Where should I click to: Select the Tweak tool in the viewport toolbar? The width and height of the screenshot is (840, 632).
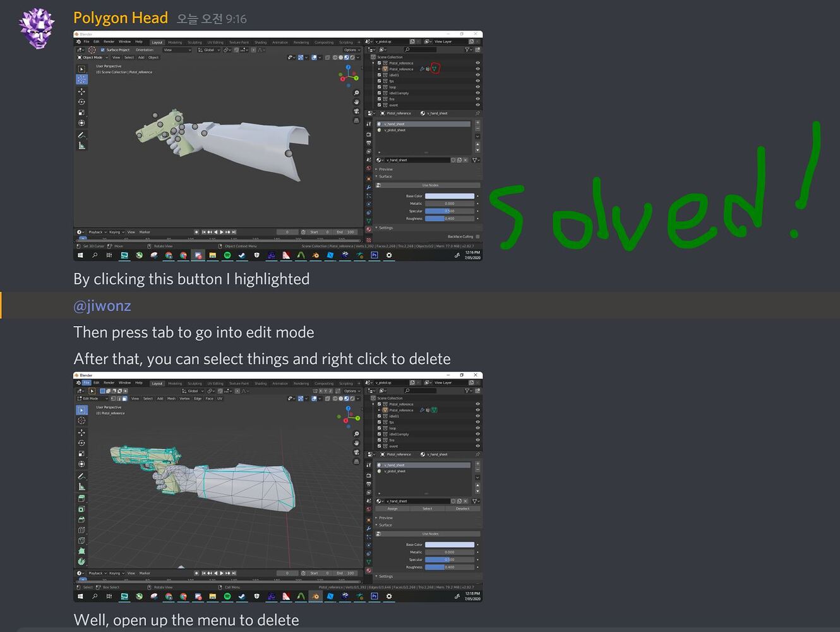(81, 410)
